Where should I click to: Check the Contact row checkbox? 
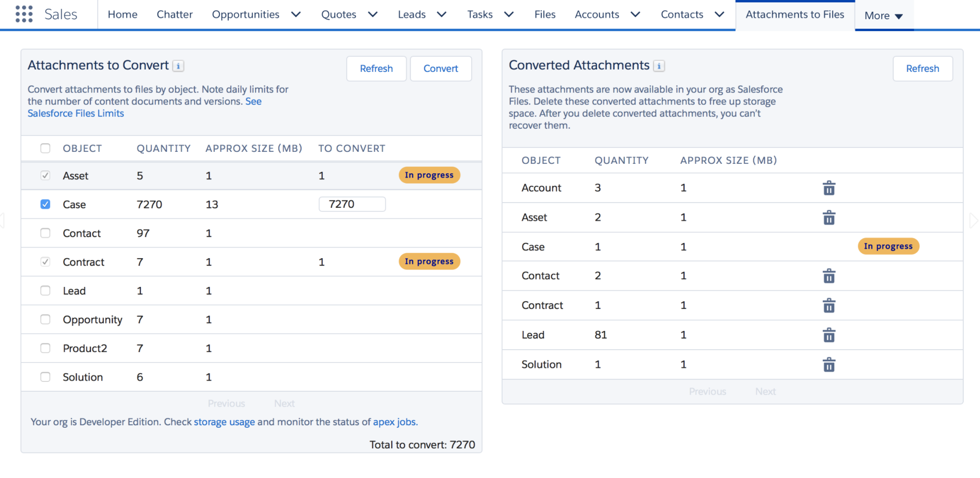pyautogui.click(x=45, y=233)
